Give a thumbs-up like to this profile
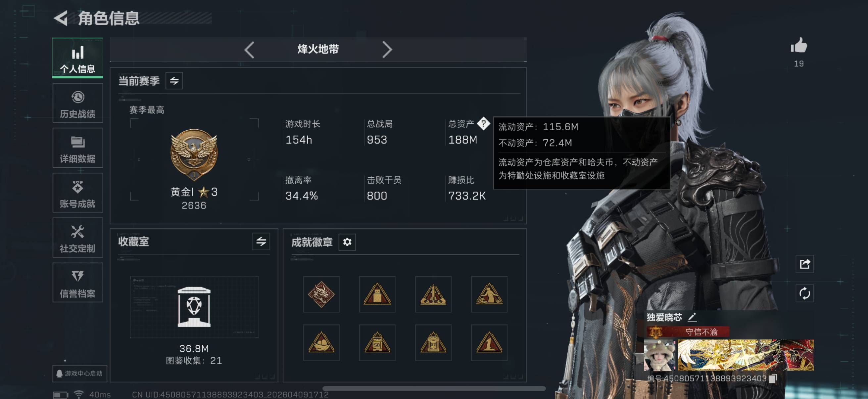 coord(799,45)
